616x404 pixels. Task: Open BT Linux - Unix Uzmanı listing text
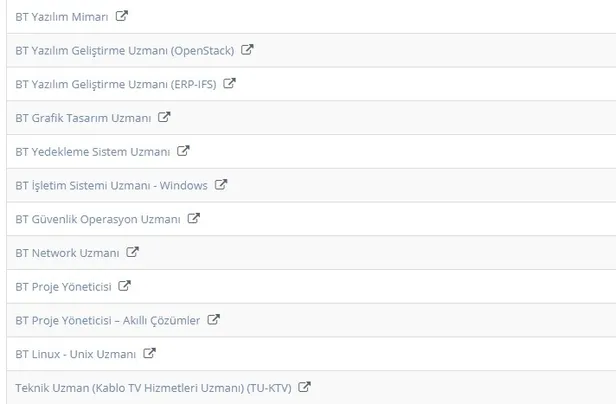(x=76, y=354)
